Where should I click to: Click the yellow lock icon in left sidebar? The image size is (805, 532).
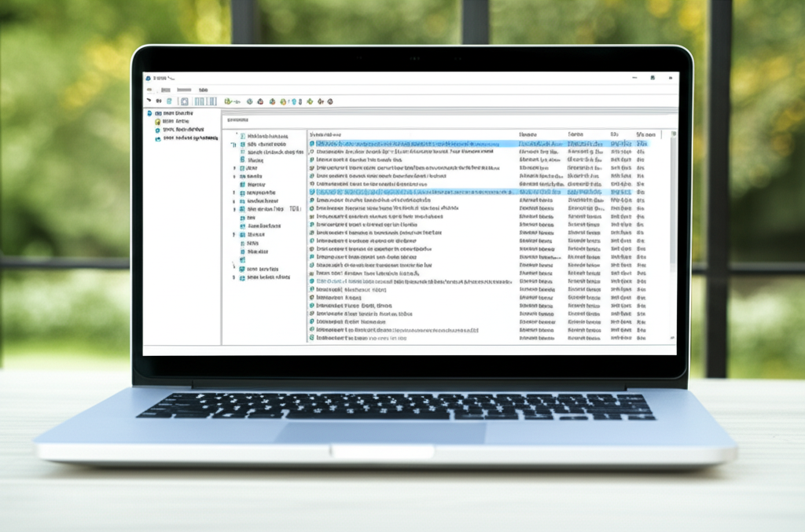[158, 122]
